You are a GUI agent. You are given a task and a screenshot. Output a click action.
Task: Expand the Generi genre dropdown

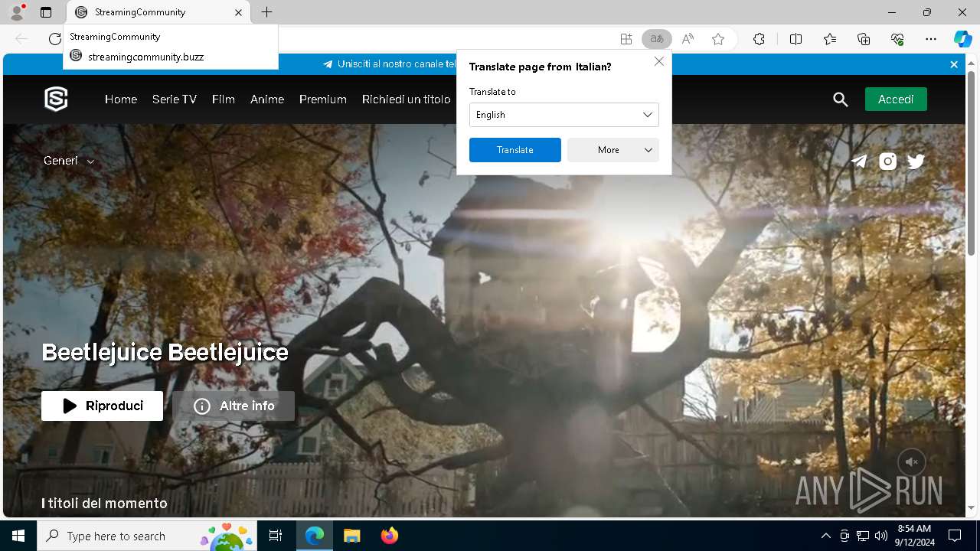[x=69, y=161]
